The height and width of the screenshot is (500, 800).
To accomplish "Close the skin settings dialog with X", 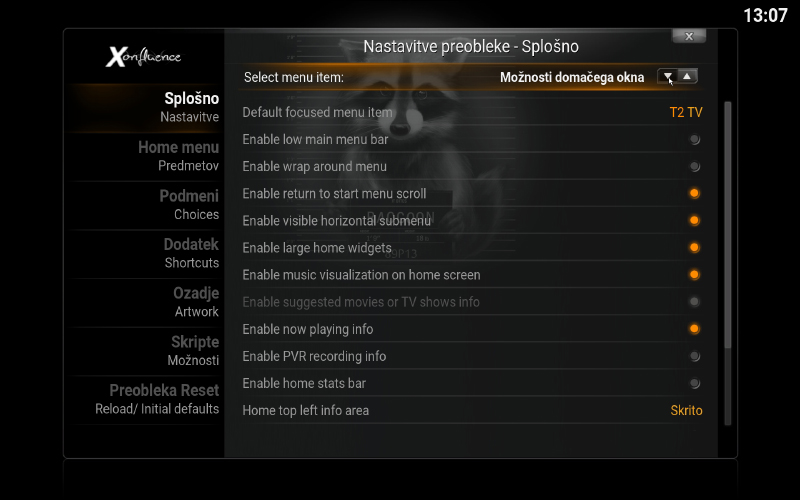I will [x=688, y=36].
